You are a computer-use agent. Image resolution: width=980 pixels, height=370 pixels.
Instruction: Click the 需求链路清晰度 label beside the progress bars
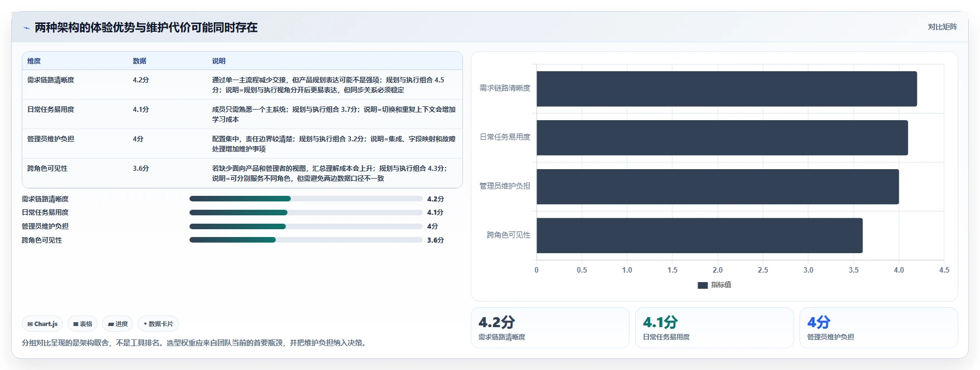45,199
